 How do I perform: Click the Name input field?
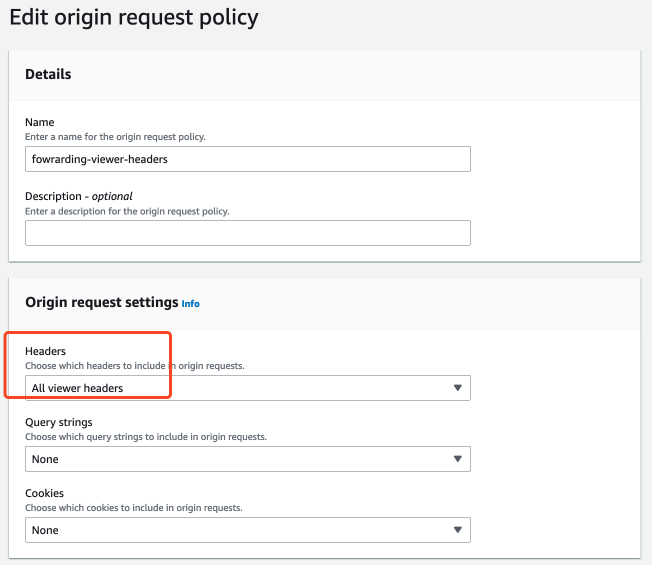[x=247, y=159]
